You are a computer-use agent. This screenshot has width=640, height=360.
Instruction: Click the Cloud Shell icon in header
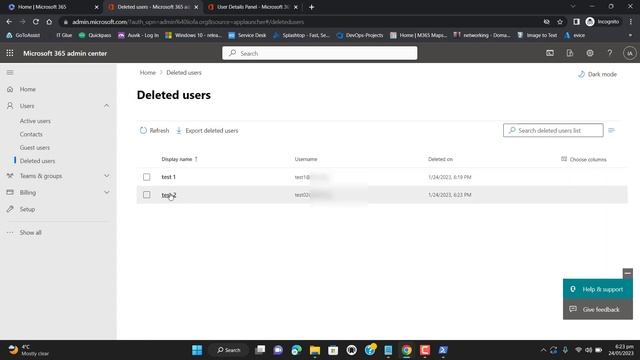(x=550, y=53)
